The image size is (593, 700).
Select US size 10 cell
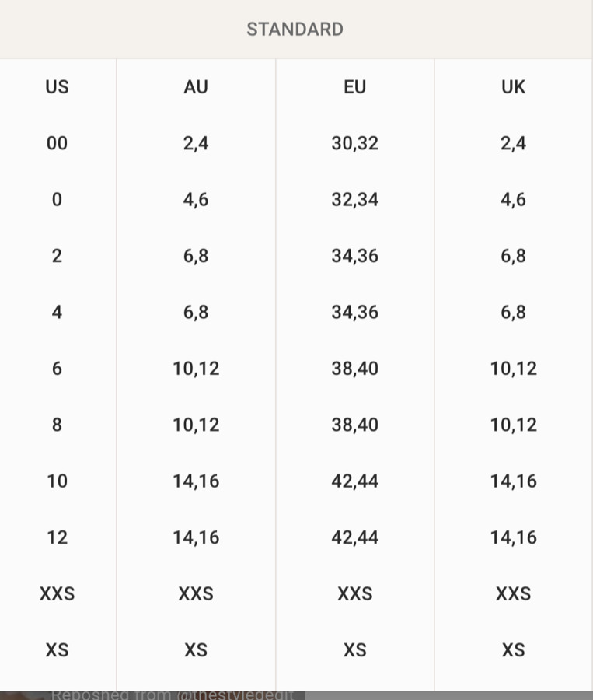click(x=57, y=481)
